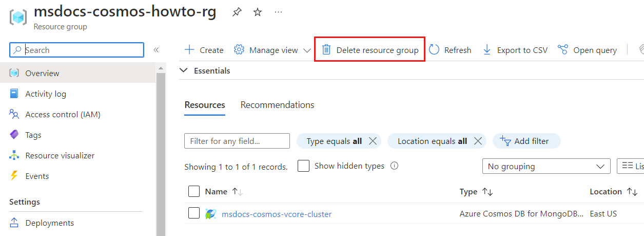Image resolution: width=644 pixels, height=236 pixels.
Task: Click the Delete resource group trash icon
Action: pyautogui.click(x=326, y=50)
